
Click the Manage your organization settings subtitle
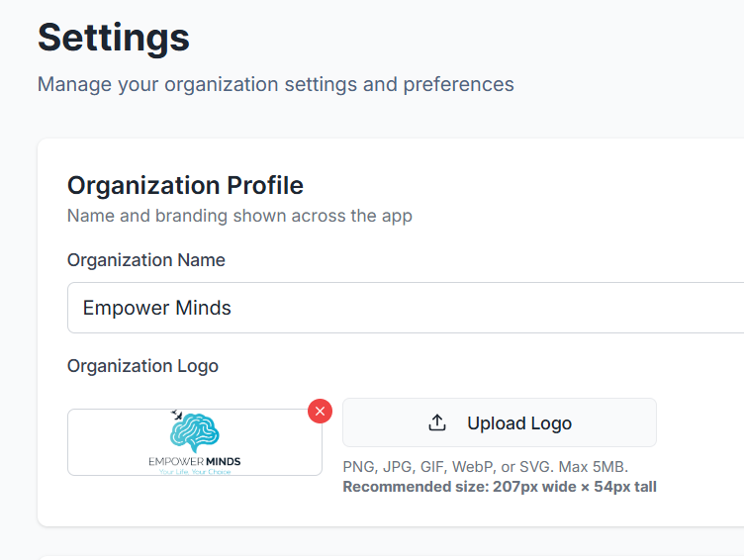[x=276, y=84]
